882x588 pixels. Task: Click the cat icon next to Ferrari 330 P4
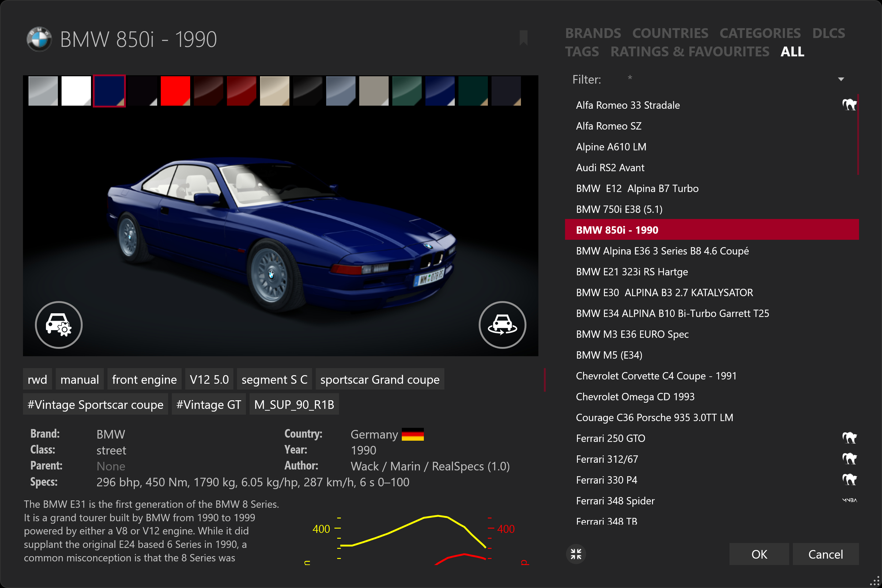(x=849, y=480)
